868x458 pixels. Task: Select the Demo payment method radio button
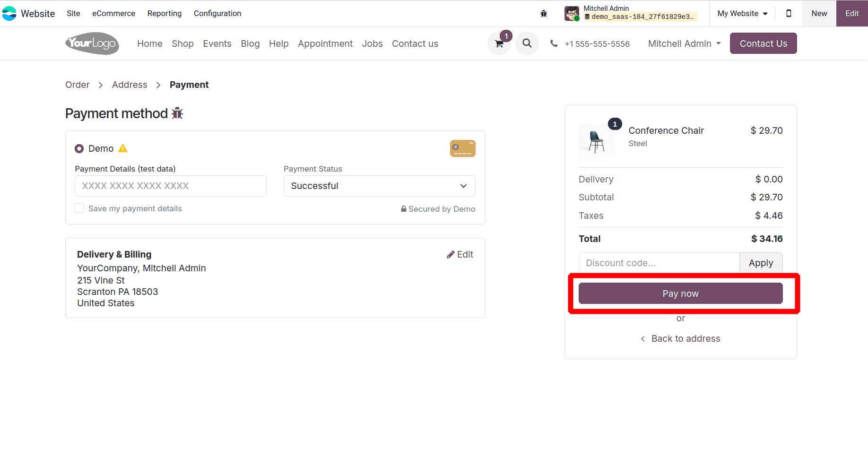pos(79,148)
